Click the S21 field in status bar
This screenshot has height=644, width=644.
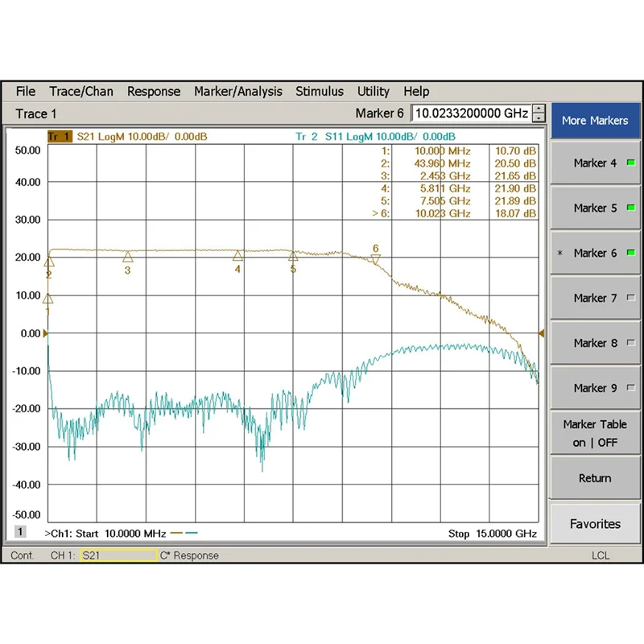point(118,555)
